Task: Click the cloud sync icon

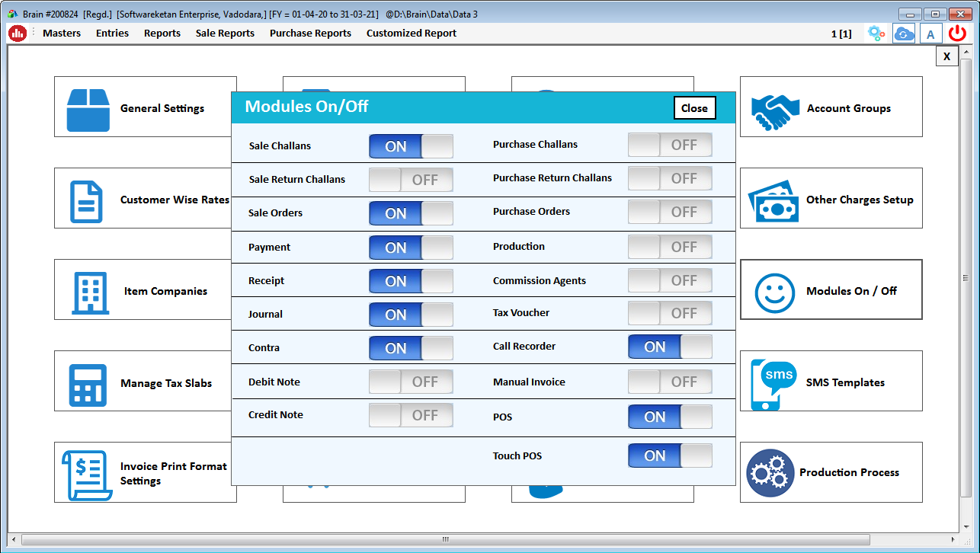Action: point(904,33)
